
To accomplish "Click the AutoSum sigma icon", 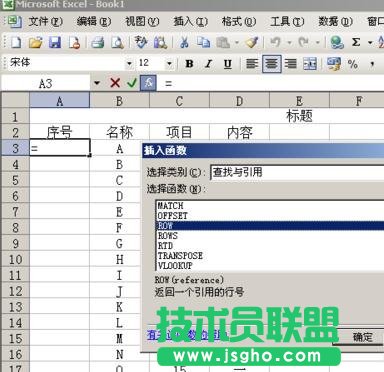I will [356, 42].
